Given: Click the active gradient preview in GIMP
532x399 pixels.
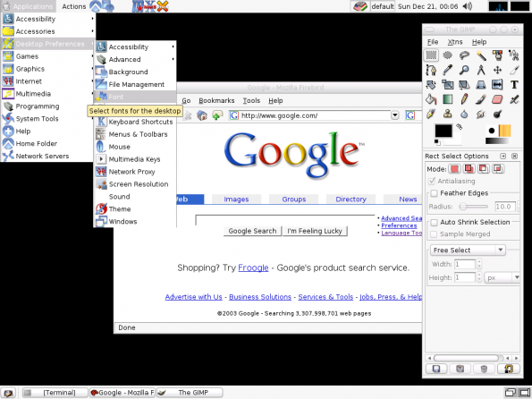Looking at the screenshot, I should pyautogui.click(x=497, y=141).
